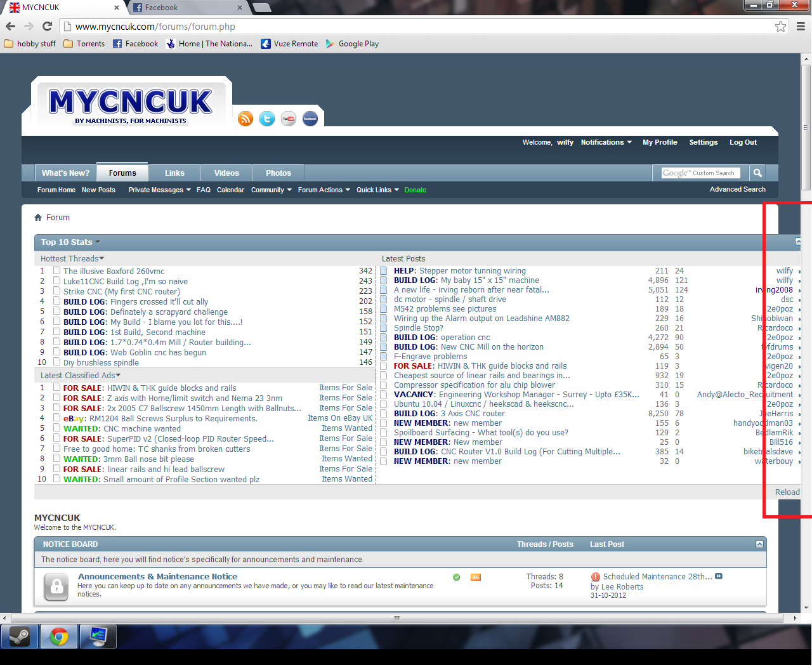Switch to the Videos tab
The image size is (812, 665).
click(x=226, y=173)
